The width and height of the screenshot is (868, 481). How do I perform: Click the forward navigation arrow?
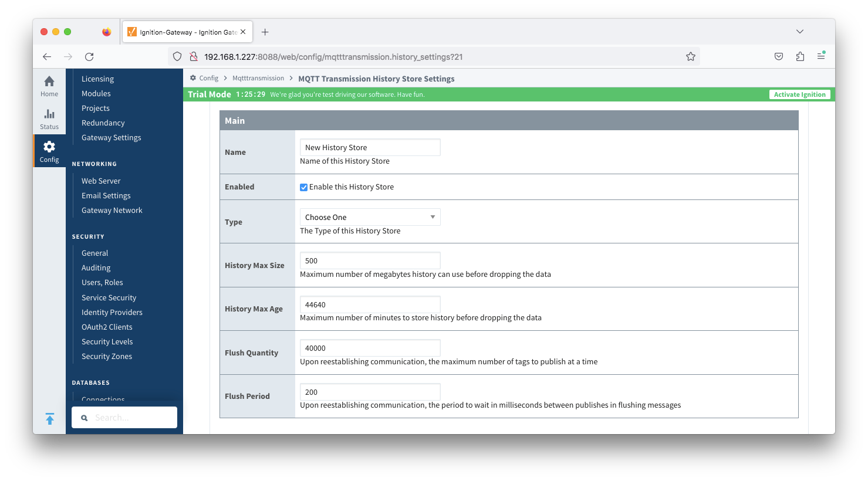(x=68, y=57)
